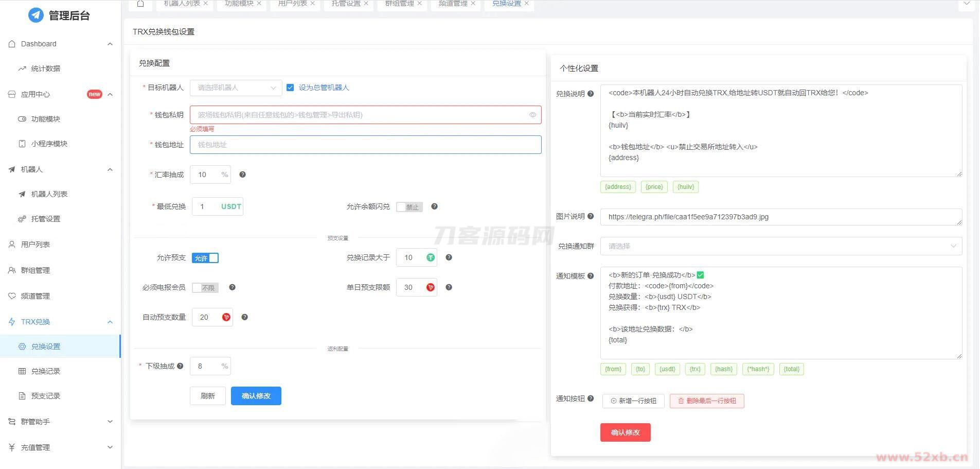Click help icon beside 通知模板 label

pos(591,276)
